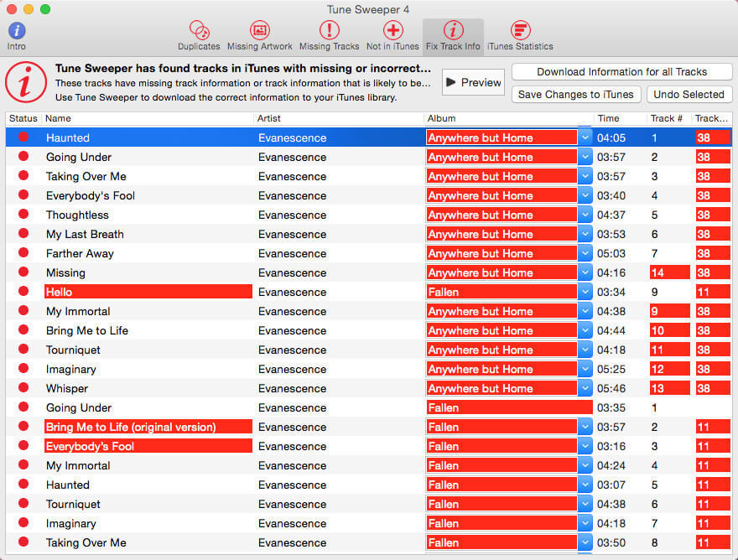Click track number 9 in My Immortal row
738x560 pixels.
pyautogui.click(x=669, y=312)
